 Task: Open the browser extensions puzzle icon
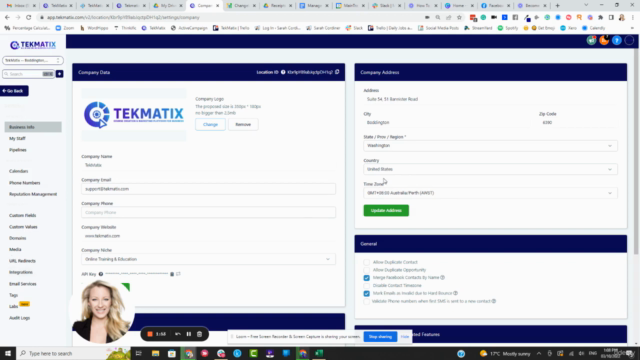[x=600, y=18]
